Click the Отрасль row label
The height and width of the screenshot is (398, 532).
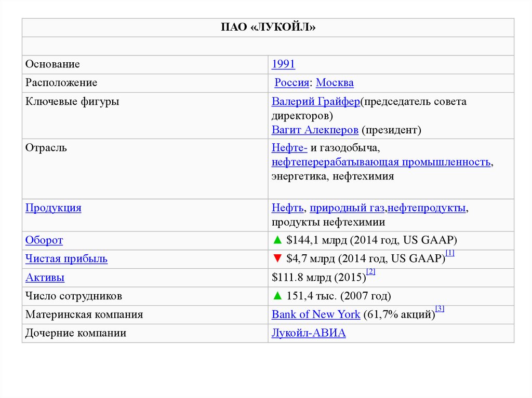[46, 148]
